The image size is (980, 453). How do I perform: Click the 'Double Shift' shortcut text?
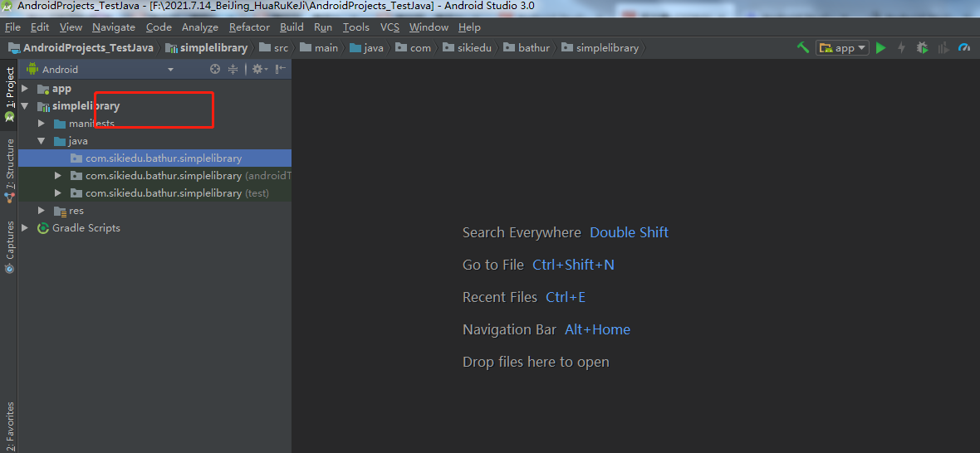point(630,233)
